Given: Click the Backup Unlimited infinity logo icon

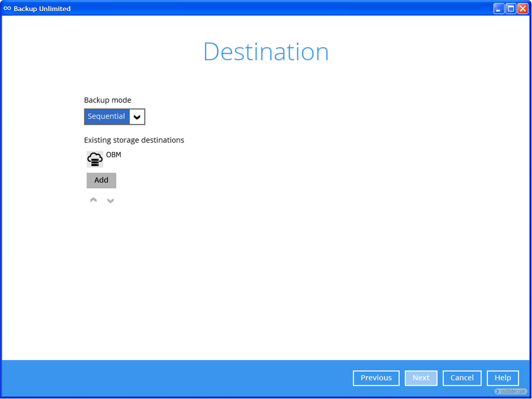Looking at the screenshot, I should pos(7,9).
